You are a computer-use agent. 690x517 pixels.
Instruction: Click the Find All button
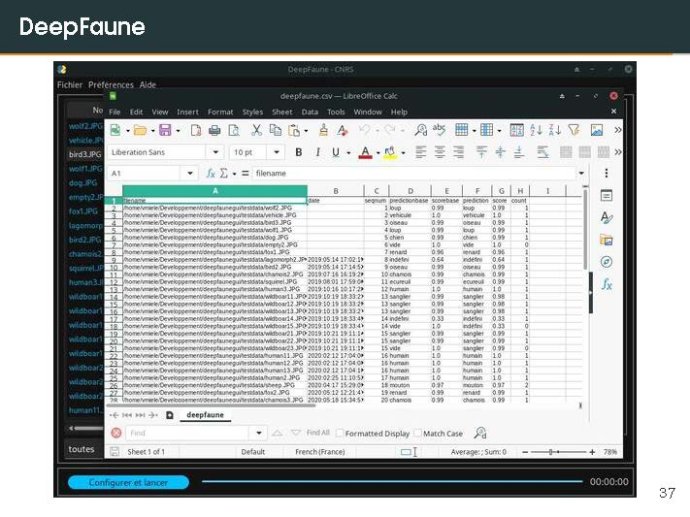point(318,433)
